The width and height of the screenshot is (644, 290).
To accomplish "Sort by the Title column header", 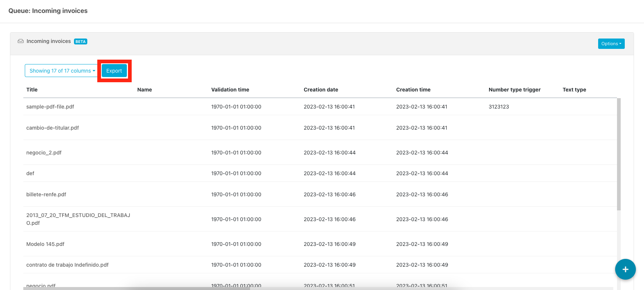I will tap(32, 90).
